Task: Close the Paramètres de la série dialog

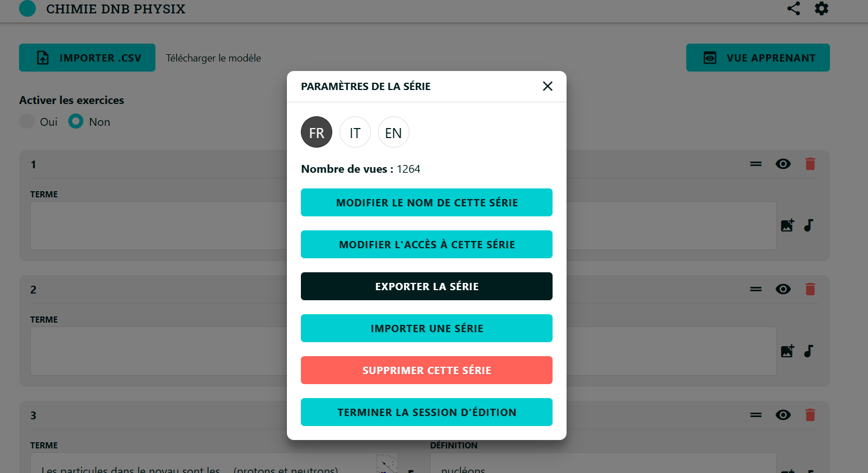Action: pos(548,86)
